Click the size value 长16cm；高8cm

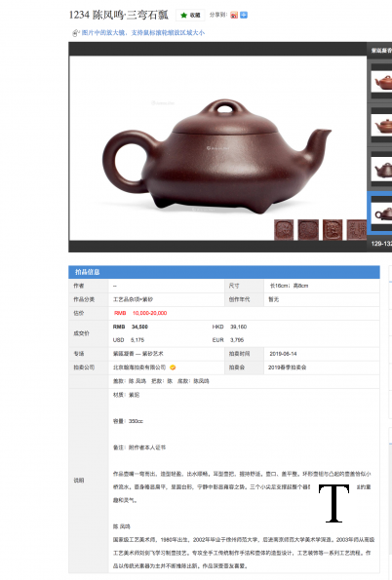pos(289,286)
